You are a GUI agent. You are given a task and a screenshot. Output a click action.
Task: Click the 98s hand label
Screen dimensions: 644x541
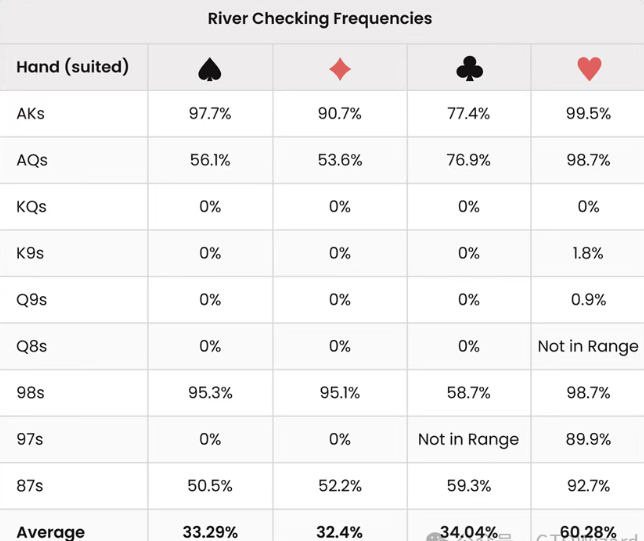31,393
